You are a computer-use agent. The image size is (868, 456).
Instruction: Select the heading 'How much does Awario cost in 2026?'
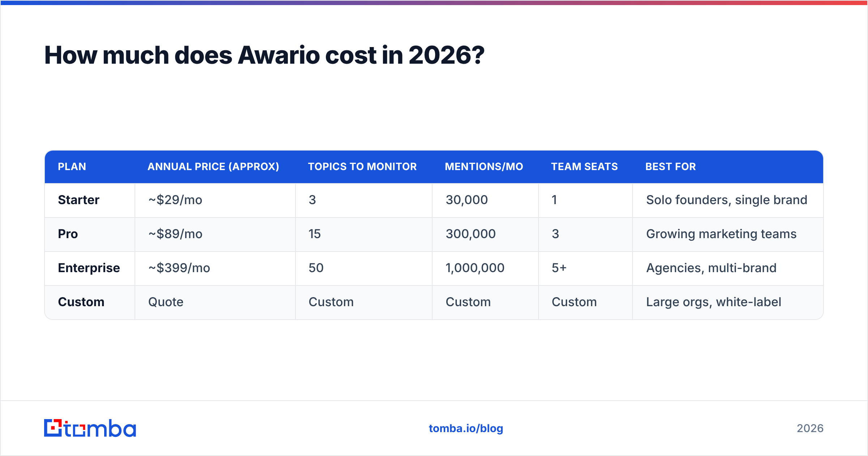(264, 55)
